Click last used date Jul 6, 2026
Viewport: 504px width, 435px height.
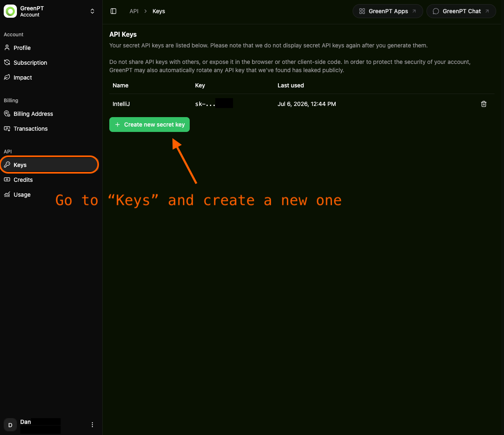point(307,104)
